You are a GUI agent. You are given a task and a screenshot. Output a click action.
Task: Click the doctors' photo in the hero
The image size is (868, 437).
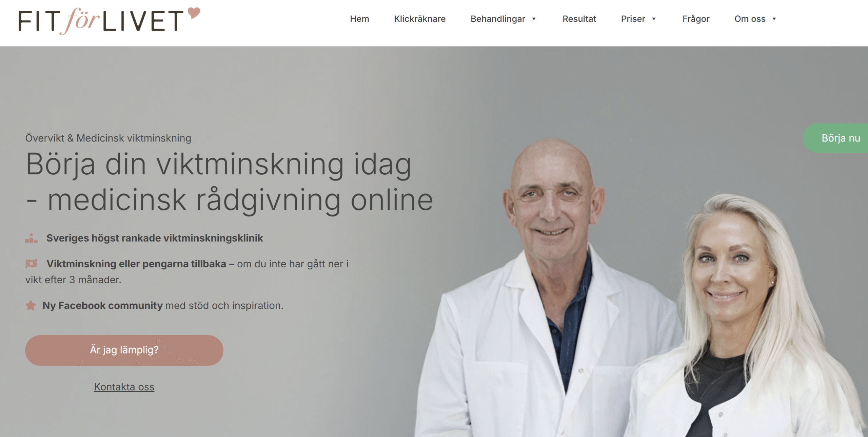click(x=637, y=288)
